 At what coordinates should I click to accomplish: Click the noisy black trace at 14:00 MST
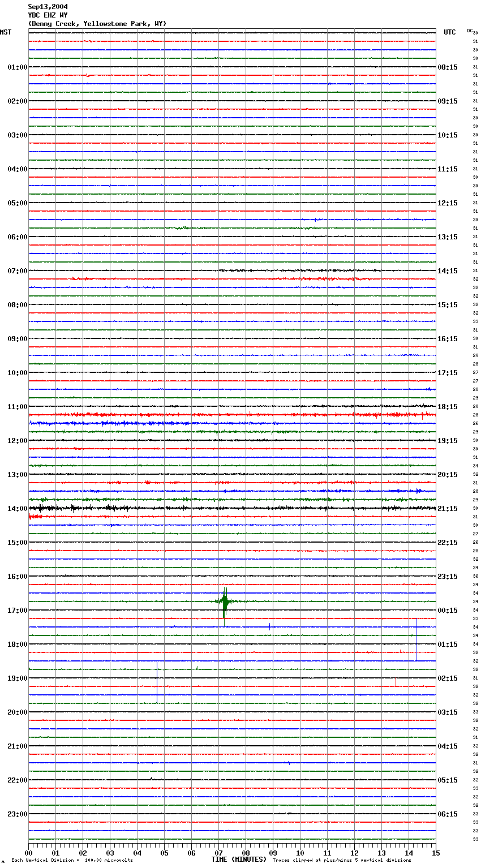(232, 509)
